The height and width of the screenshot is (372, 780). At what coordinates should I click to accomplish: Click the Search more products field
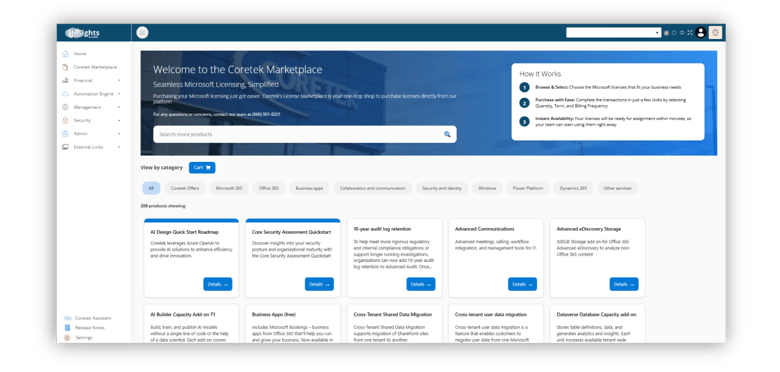(304, 134)
